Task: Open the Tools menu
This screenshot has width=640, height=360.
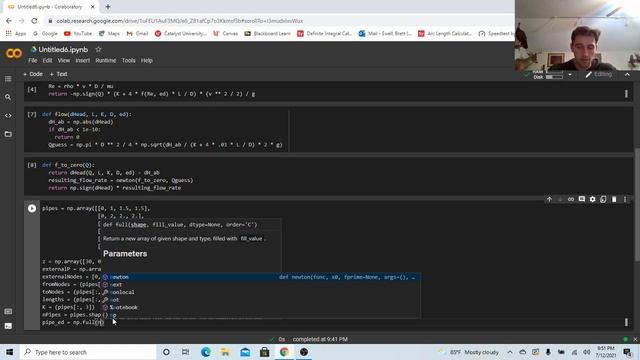Action: click(128, 60)
